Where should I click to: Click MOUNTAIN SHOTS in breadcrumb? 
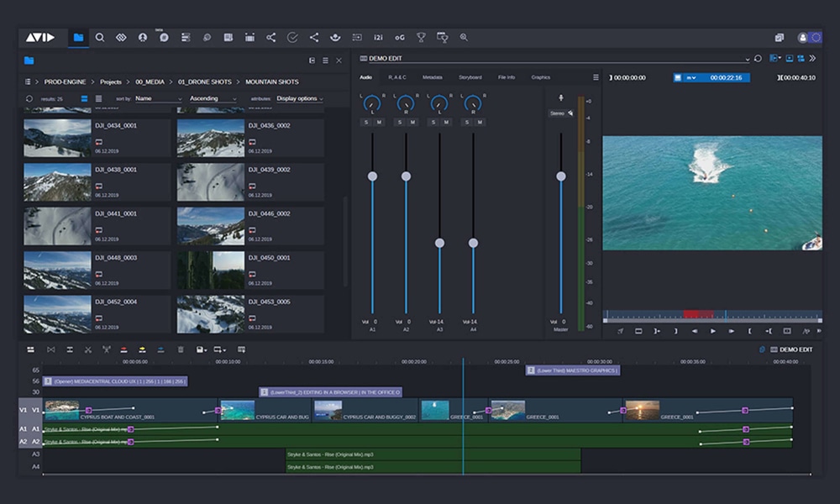click(272, 82)
